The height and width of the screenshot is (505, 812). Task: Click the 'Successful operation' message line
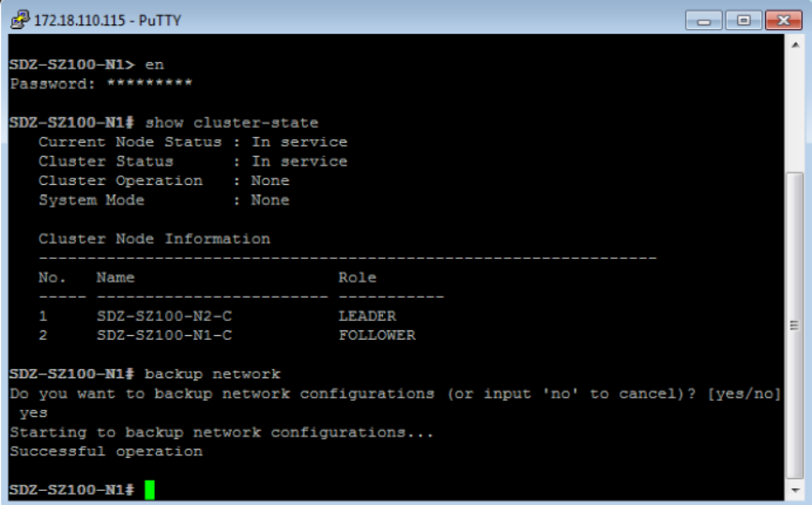click(x=106, y=451)
